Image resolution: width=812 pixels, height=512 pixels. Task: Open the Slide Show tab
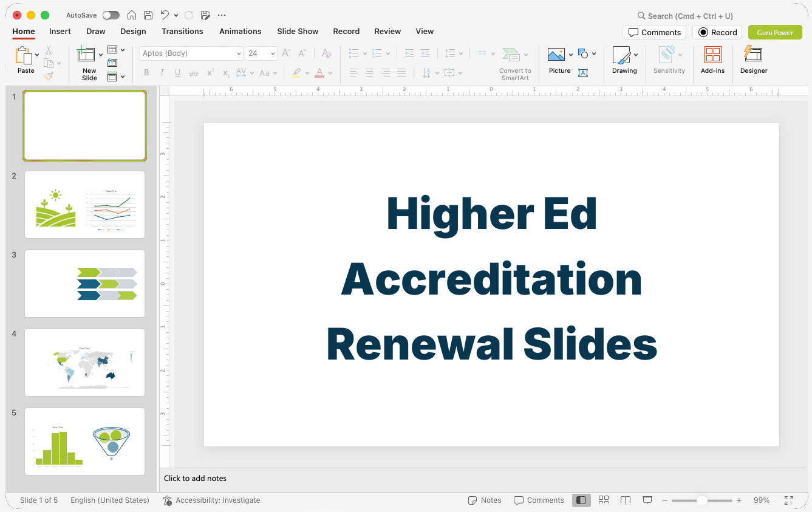298,31
